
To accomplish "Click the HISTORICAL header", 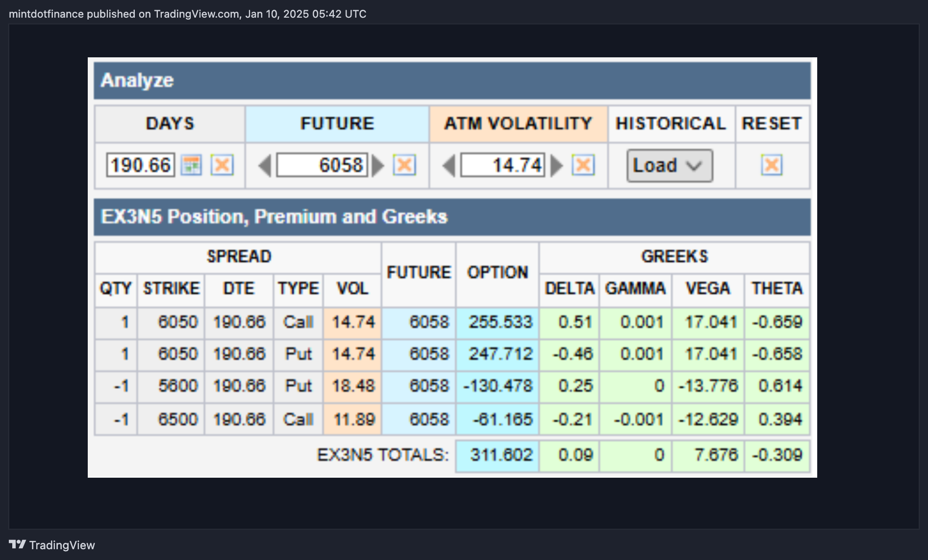I will coord(671,123).
